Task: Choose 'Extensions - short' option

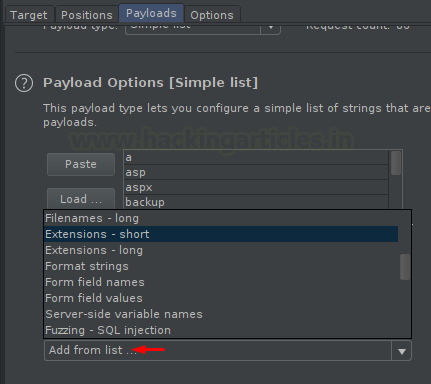Action: tap(221, 234)
